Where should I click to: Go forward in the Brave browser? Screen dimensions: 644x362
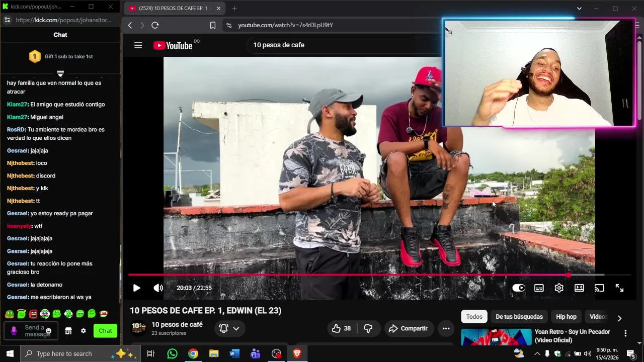pyautogui.click(x=142, y=25)
